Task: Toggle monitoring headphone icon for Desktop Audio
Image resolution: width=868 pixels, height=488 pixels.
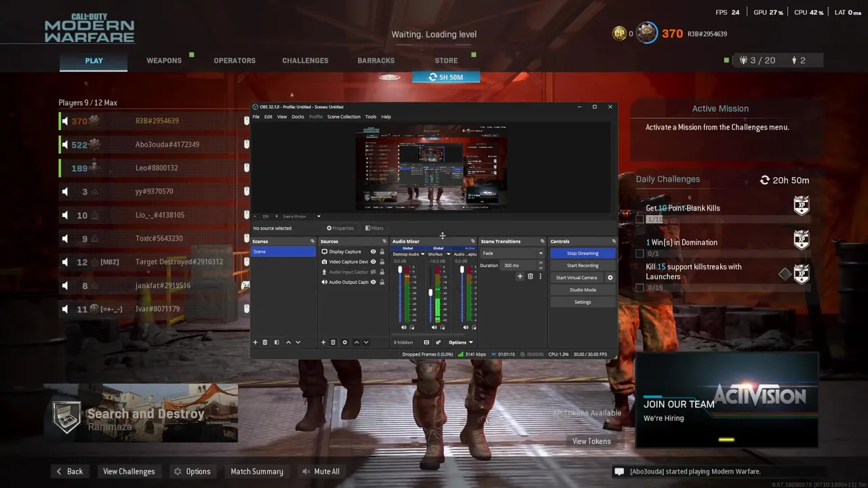Action: (x=412, y=327)
